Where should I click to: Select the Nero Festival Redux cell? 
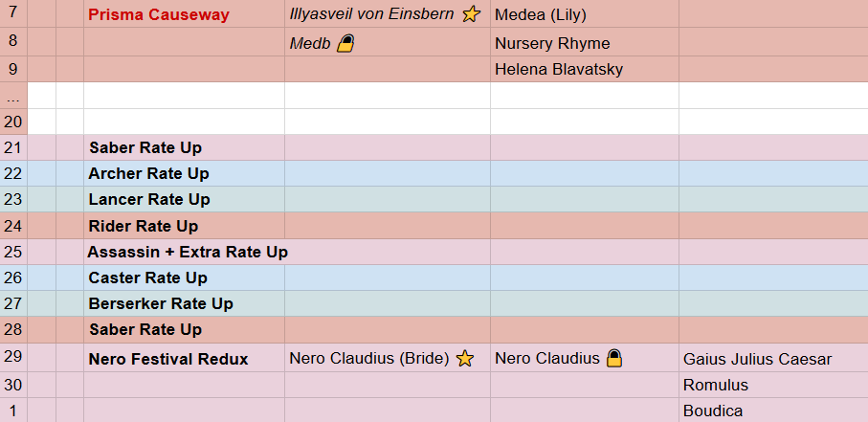click(x=185, y=358)
